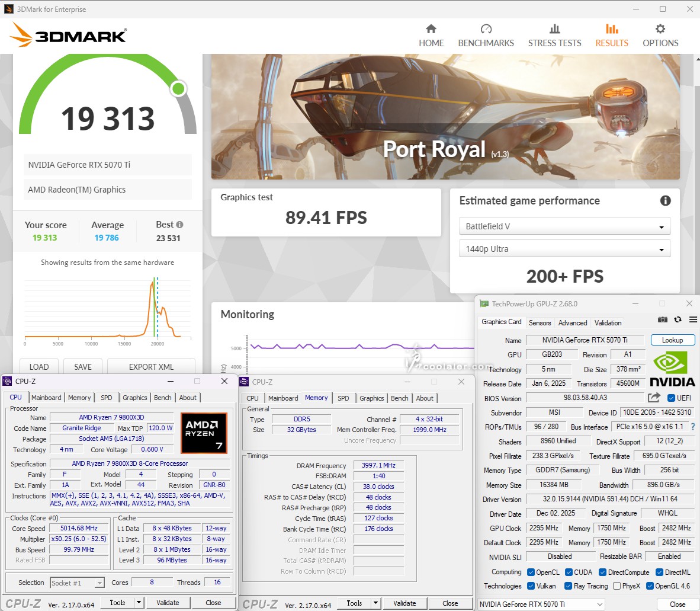Click the GPU-Z refresh icon

[677, 320]
